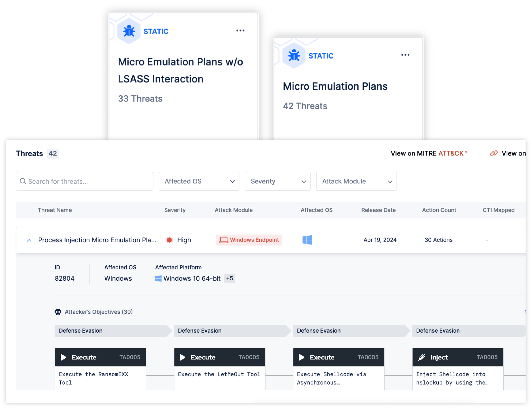Open three-dot menu on Micro Emulation Plans card
The height and width of the screenshot is (409, 532).
405,55
